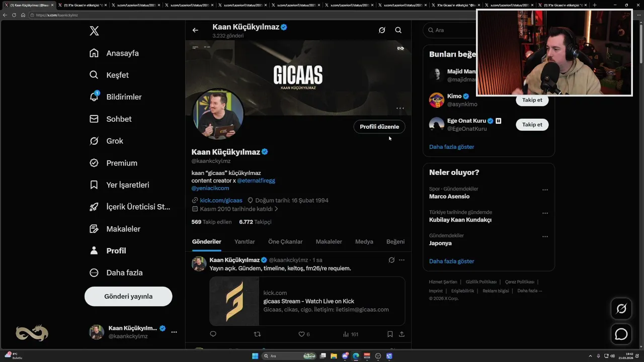Switch to Makaleler profile tab
The height and width of the screenshot is (362, 644).
(329, 242)
